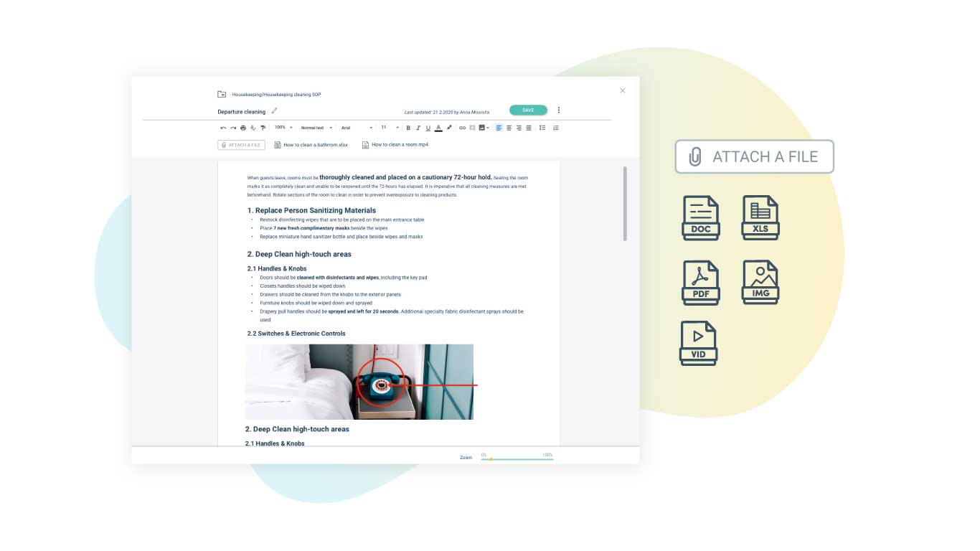Click the folder icon beside the breadcrumb
This screenshot has height=551, width=980.
222,94
